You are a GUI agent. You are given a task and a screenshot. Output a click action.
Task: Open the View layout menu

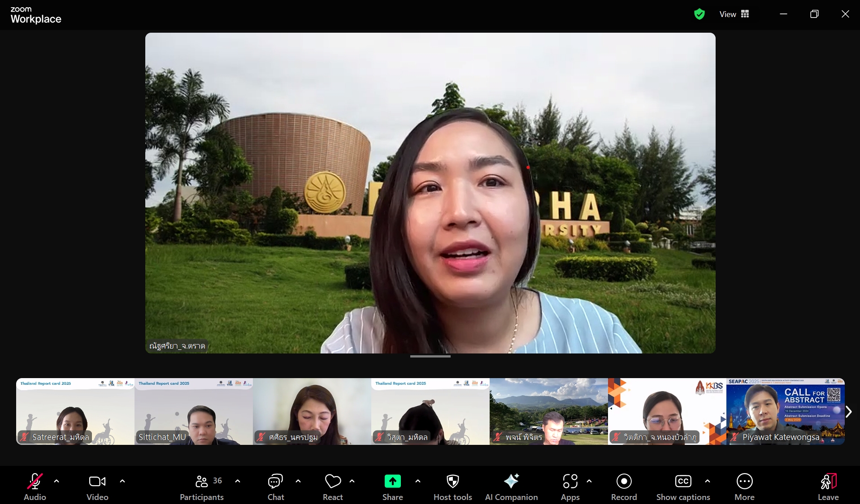point(734,14)
